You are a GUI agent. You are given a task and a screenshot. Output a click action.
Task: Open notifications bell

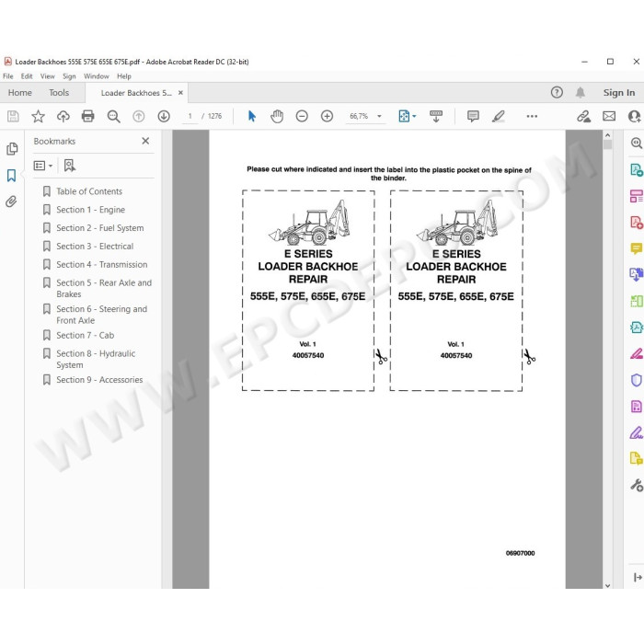pos(580,92)
